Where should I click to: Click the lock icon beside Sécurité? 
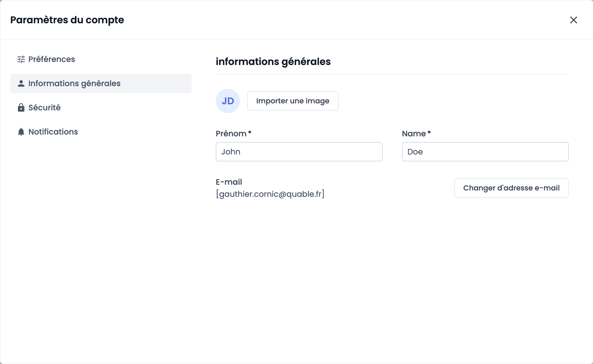tap(21, 108)
